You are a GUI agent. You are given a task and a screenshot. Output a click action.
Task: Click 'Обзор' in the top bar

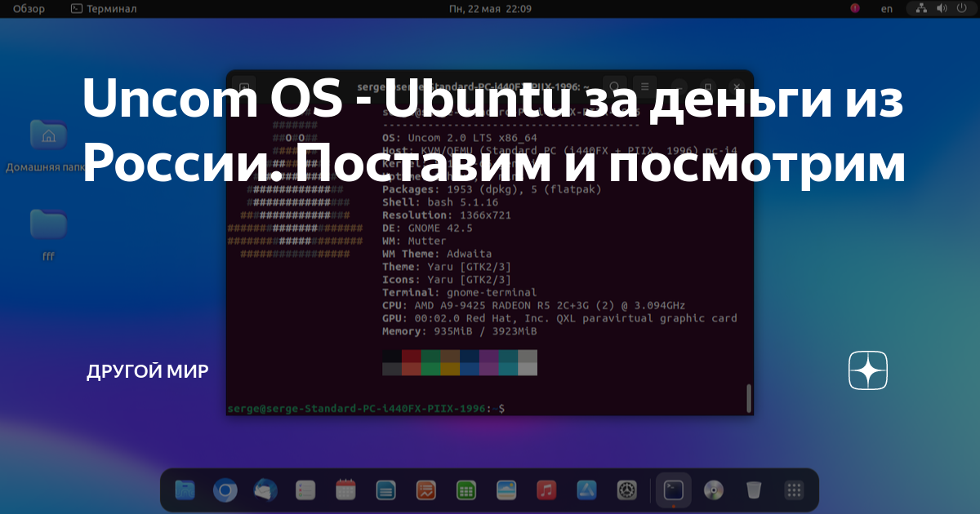[x=29, y=8]
